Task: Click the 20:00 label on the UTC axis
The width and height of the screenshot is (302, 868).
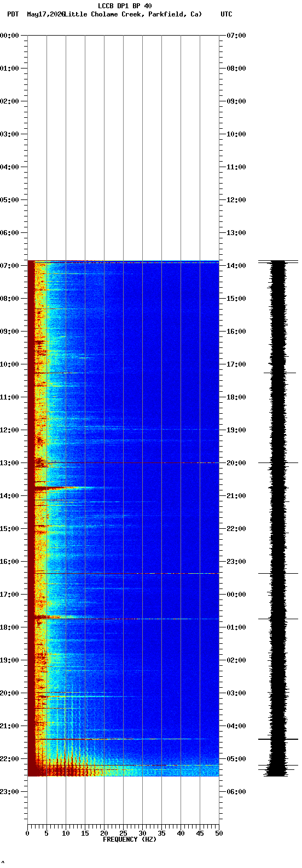Action: (x=236, y=463)
